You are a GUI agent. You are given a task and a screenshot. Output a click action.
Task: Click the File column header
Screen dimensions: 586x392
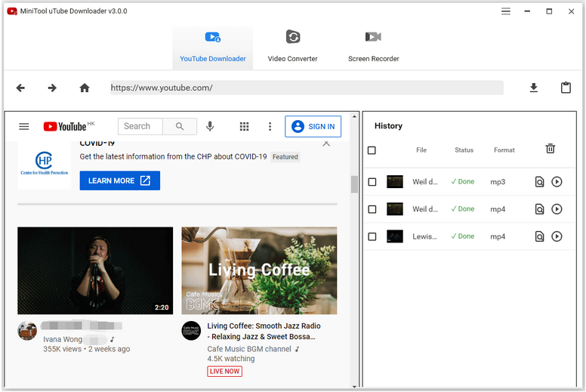point(421,150)
